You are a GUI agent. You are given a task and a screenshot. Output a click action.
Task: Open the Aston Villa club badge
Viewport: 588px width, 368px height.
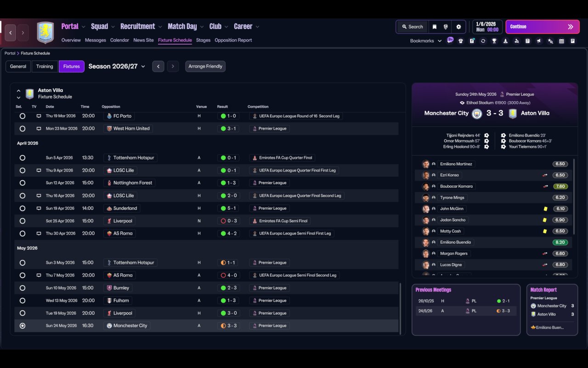[x=45, y=33]
